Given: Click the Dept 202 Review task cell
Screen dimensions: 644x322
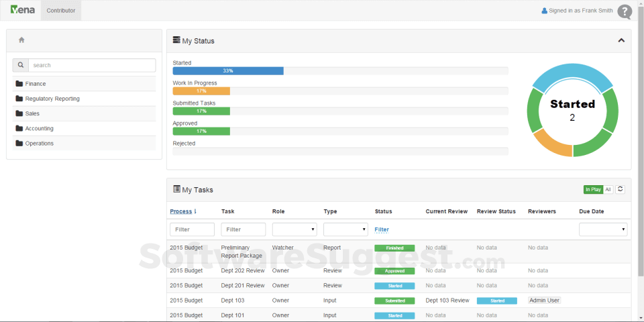Looking at the screenshot, I should coord(243,270).
